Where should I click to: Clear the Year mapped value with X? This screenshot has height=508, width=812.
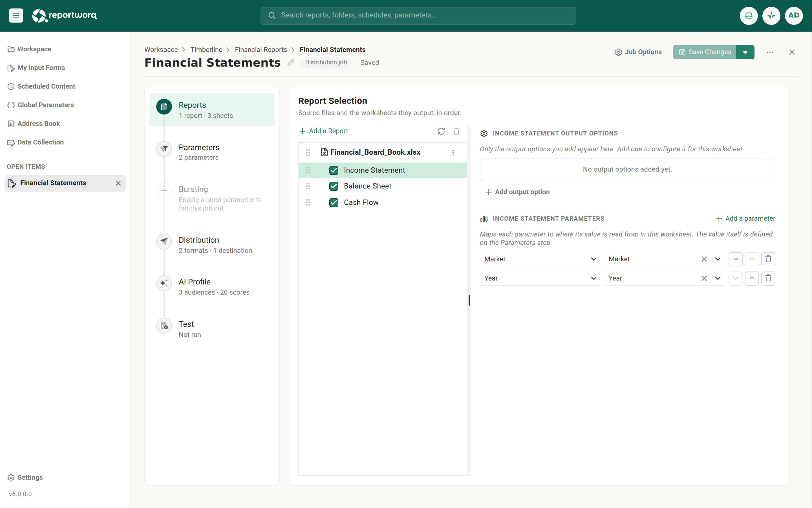click(x=704, y=278)
